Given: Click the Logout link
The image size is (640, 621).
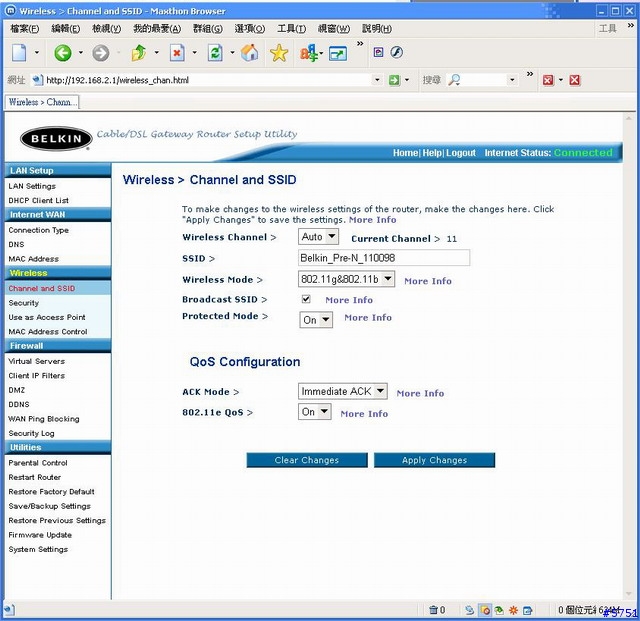Looking at the screenshot, I should (461, 153).
